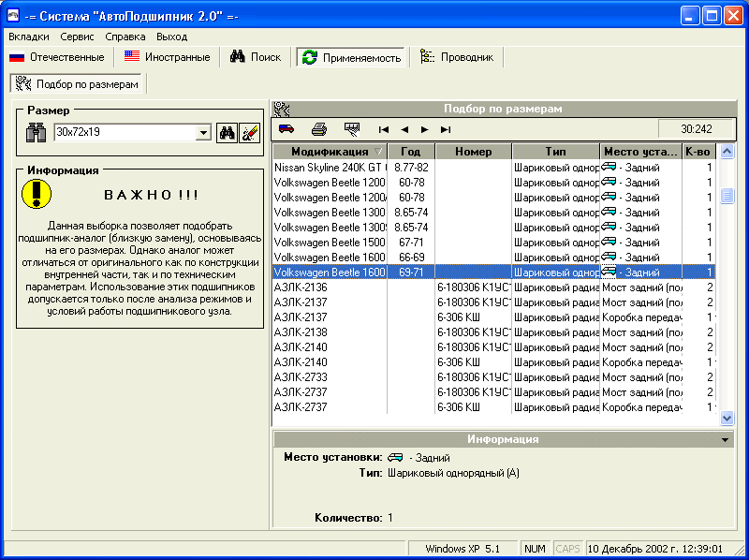Open the size combo box dropdown arrow
749x560 pixels.
203,133
